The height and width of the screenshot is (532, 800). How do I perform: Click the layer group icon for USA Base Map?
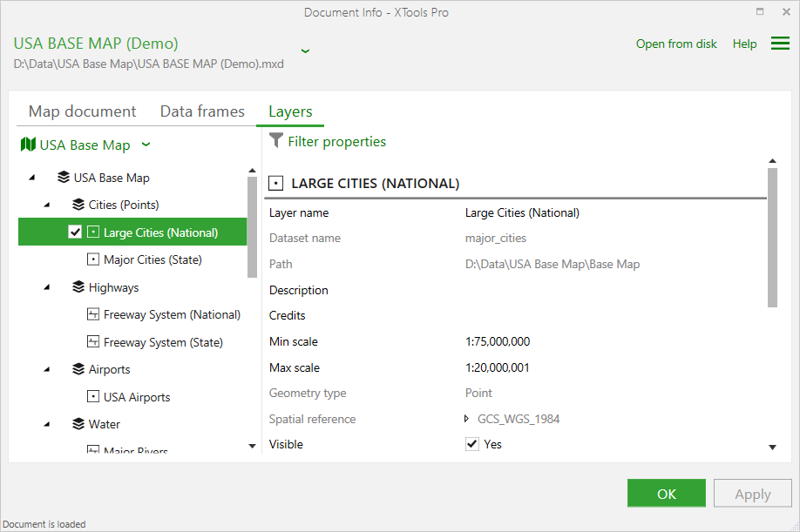click(64, 178)
